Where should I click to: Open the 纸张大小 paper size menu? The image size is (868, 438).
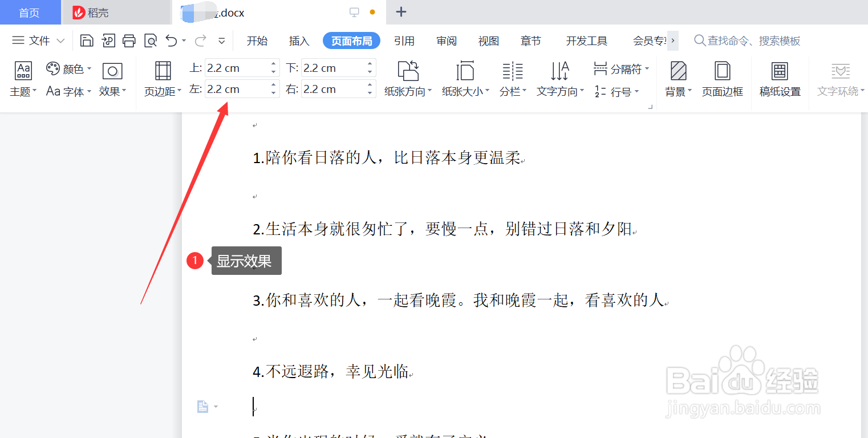[x=465, y=79]
